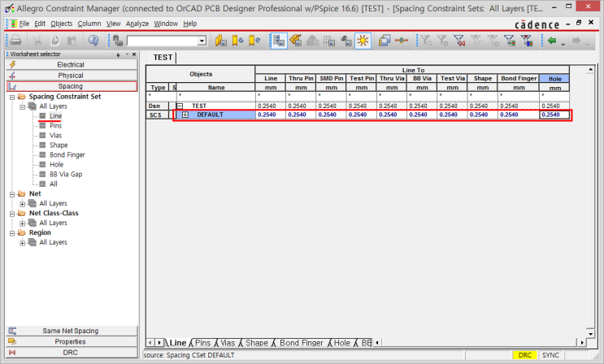Expand All Layers under Net Class-Class
This screenshot has width=604, height=364.
(22, 223)
